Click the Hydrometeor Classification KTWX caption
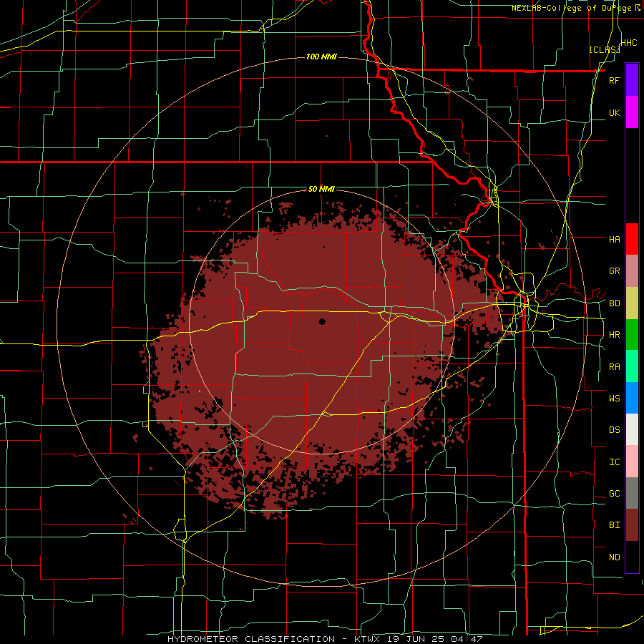 [x=324, y=639]
